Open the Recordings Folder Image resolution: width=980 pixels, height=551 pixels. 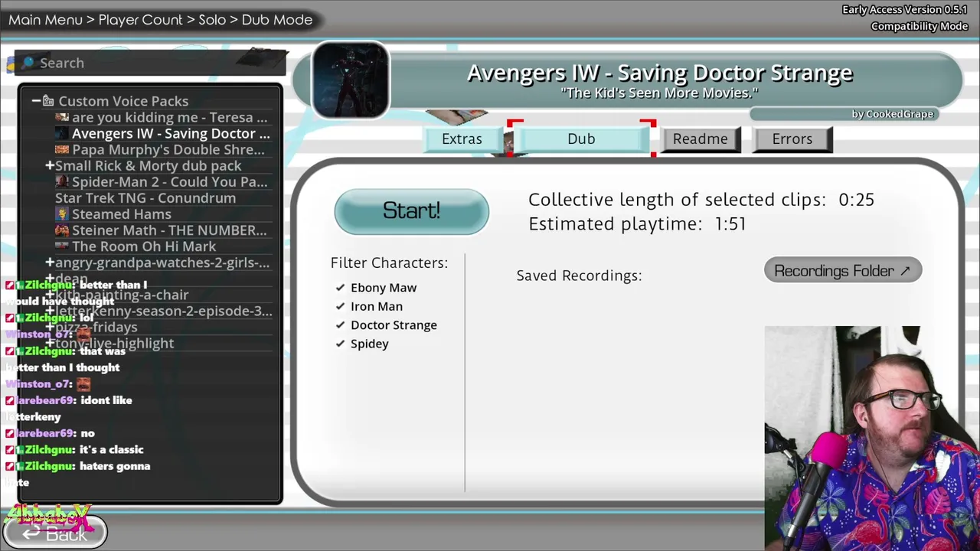coord(842,271)
